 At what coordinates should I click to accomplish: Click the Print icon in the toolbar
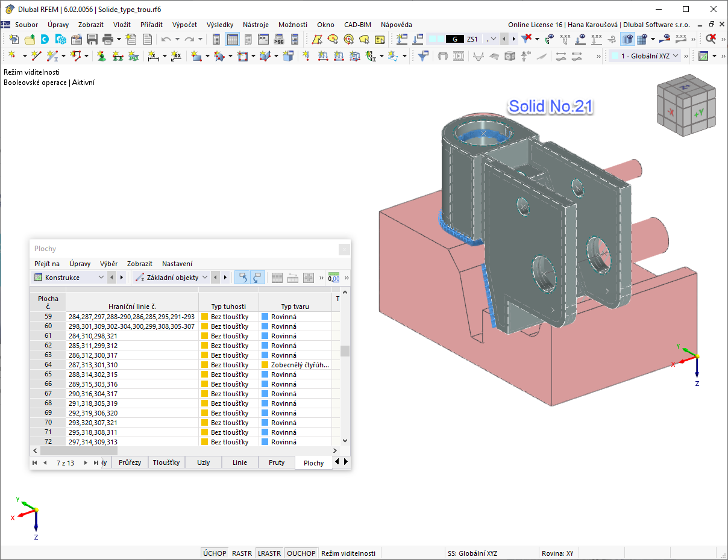click(108, 39)
